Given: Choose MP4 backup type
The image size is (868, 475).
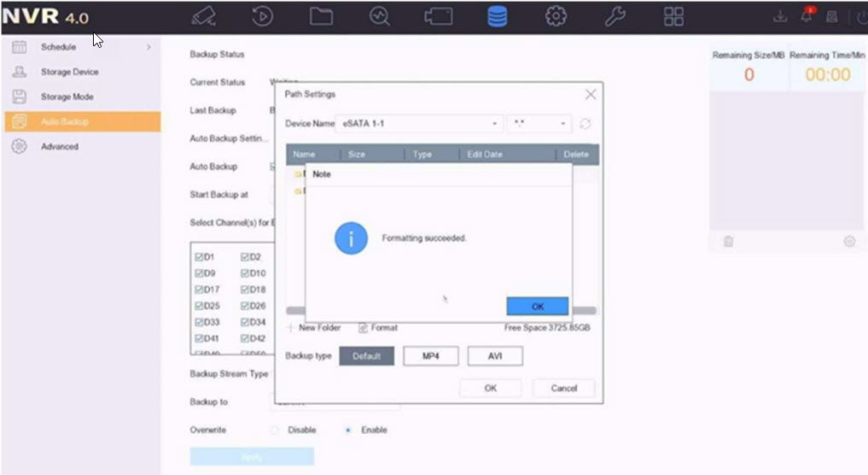Looking at the screenshot, I should point(430,355).
